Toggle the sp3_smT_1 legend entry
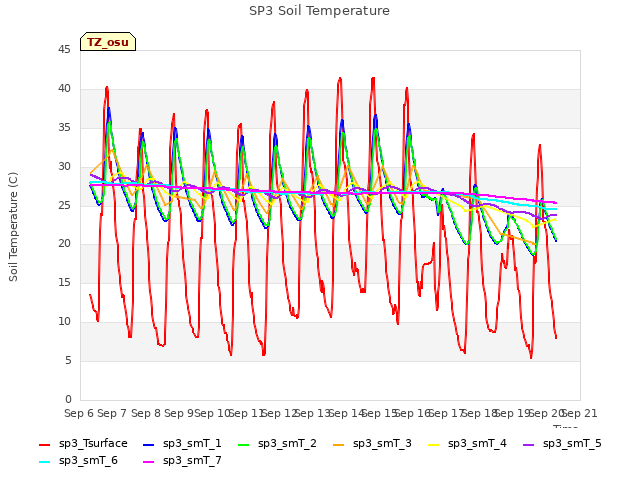 (x=182, y=443)
